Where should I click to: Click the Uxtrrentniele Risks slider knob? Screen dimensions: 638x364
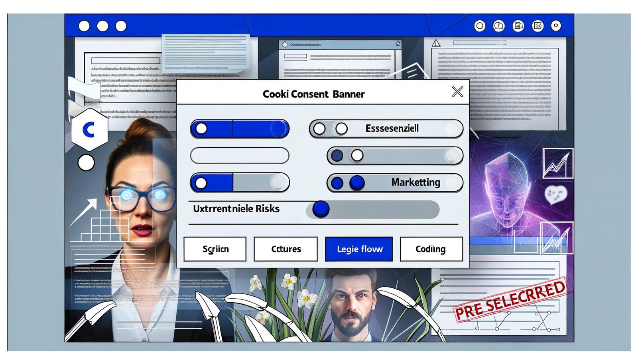click(321, 209)
